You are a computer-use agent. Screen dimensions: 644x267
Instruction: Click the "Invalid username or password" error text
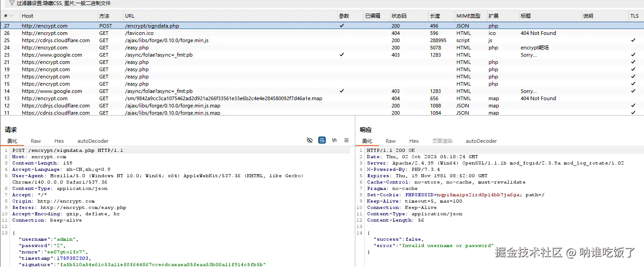coord(445,246)
